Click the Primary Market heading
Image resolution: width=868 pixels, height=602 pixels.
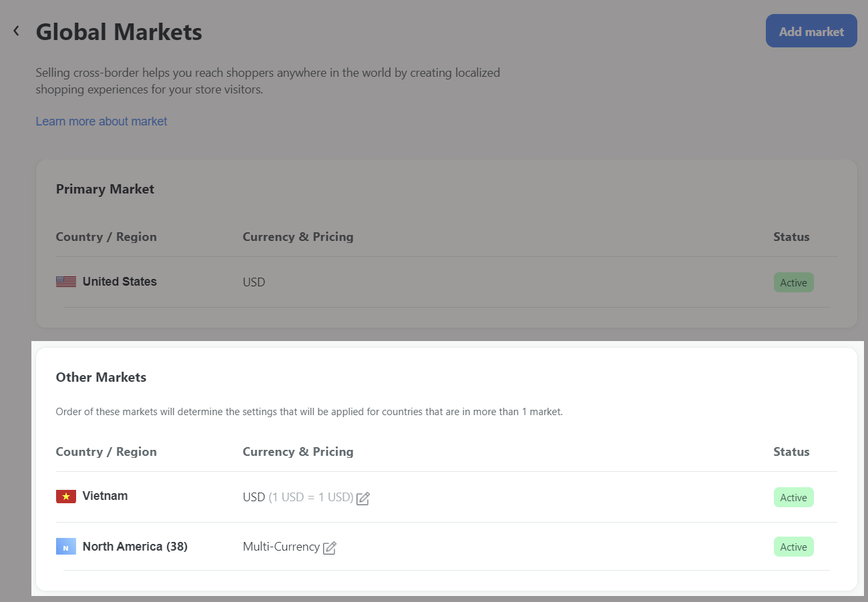pos(105,189)
